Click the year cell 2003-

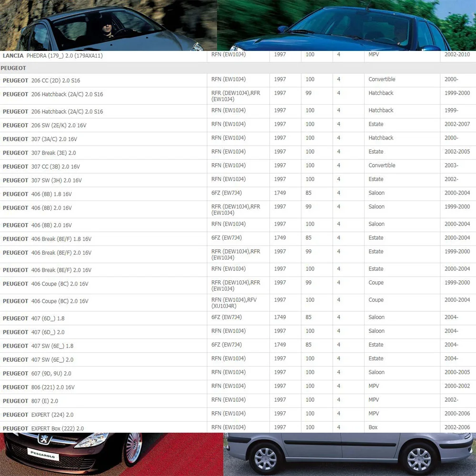(x=451, y=165)
